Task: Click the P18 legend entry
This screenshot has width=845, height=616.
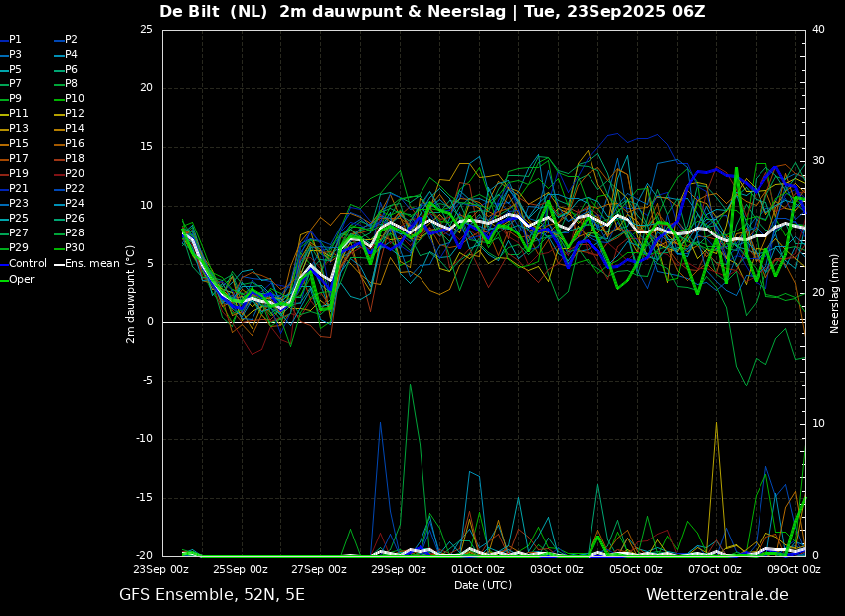Action: (x=74, y=159)
